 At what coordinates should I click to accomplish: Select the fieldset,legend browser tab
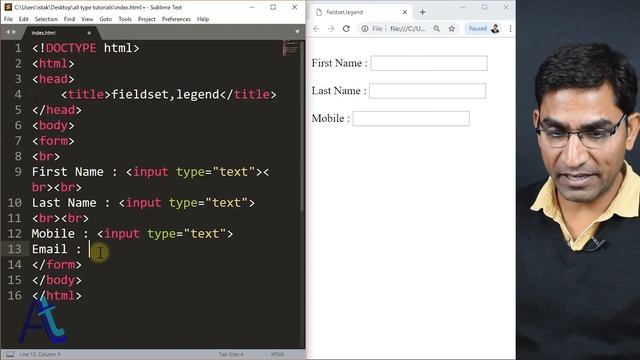361,12
